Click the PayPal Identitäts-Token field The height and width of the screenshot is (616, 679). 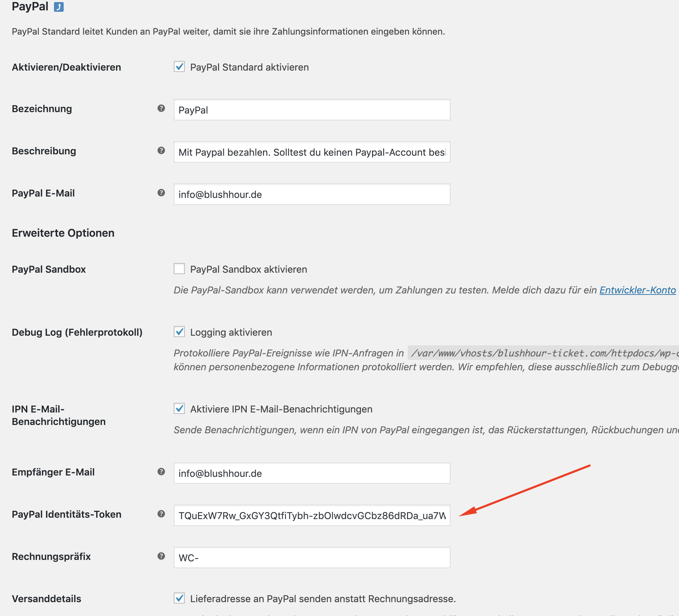pyautogui.click(x=311, y=516)
